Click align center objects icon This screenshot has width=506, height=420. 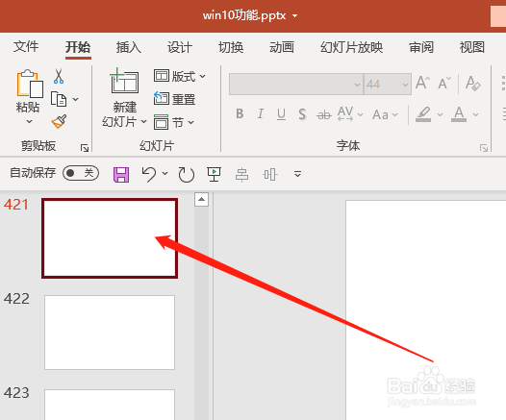point(241,175)
